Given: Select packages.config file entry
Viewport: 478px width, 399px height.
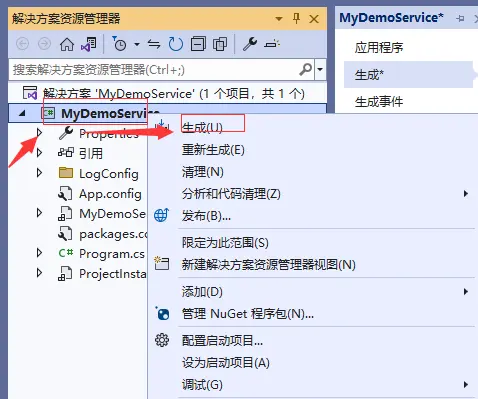Looking at the screenshot, I should click(113, 234).
